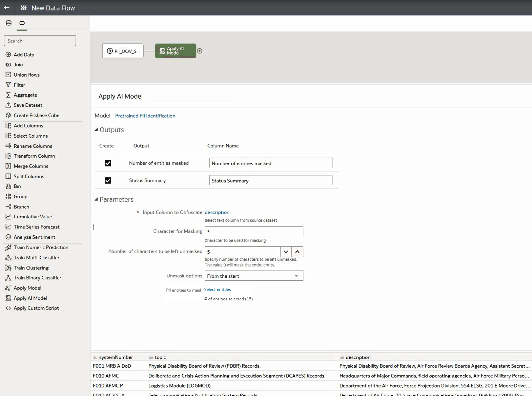The width and height of the screenshot is (532, 396).
Task: Edit the Status Summary column name field
Action: tap(271, 180)
